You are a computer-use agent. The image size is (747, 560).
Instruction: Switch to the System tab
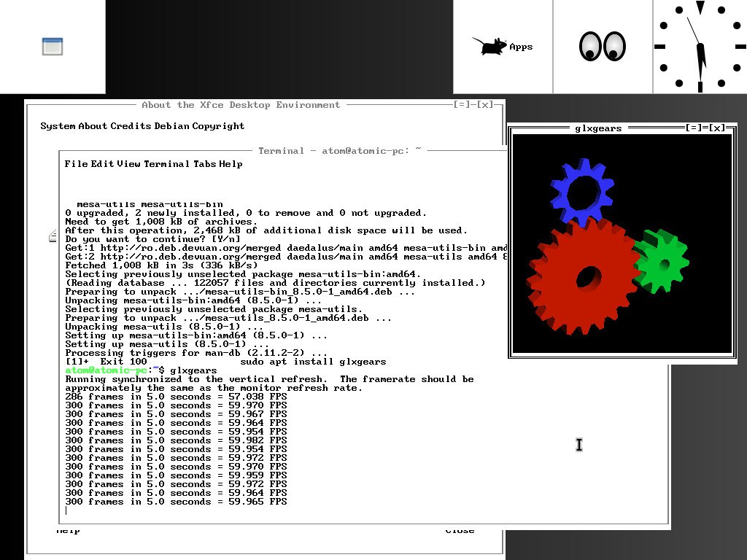tap(58, 126)
